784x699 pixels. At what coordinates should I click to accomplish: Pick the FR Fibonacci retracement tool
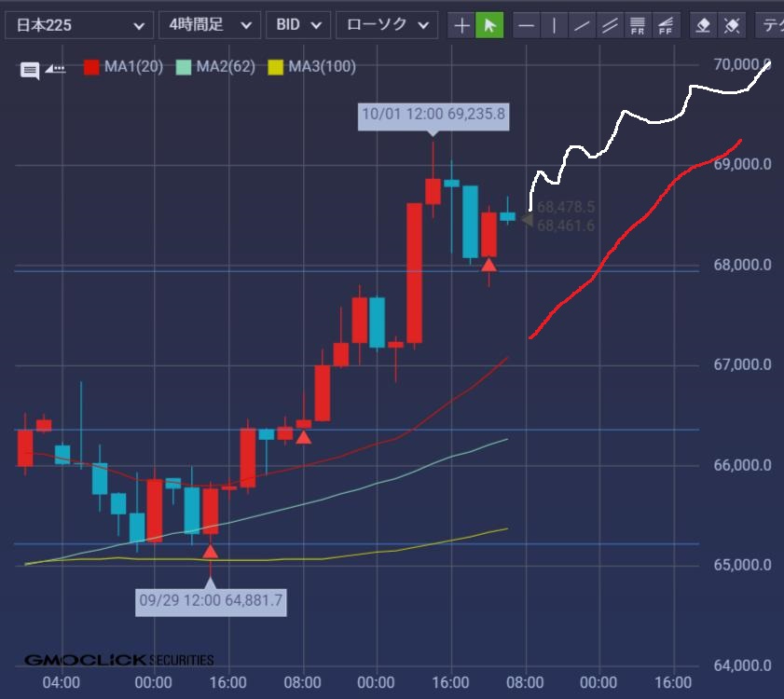pos(638,25)
